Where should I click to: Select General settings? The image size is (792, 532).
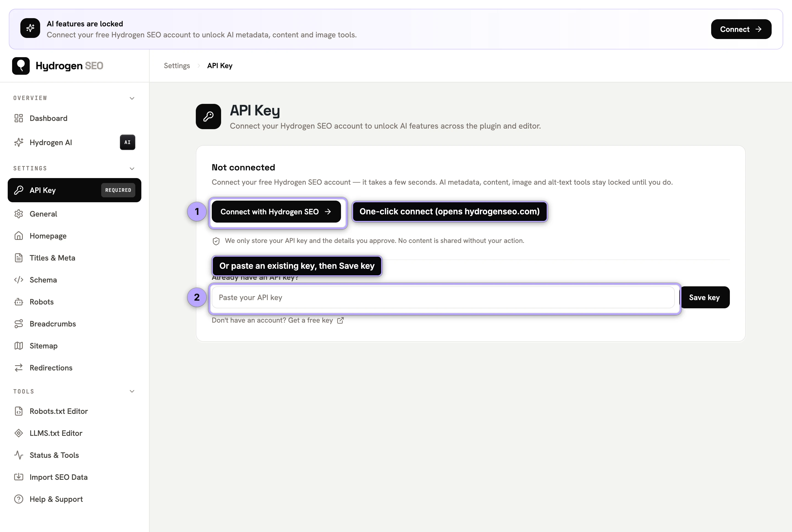[43, 214]
